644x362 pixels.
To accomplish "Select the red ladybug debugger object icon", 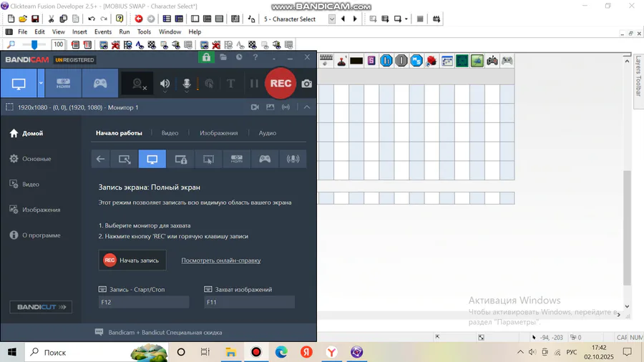I will pos(431,61).
